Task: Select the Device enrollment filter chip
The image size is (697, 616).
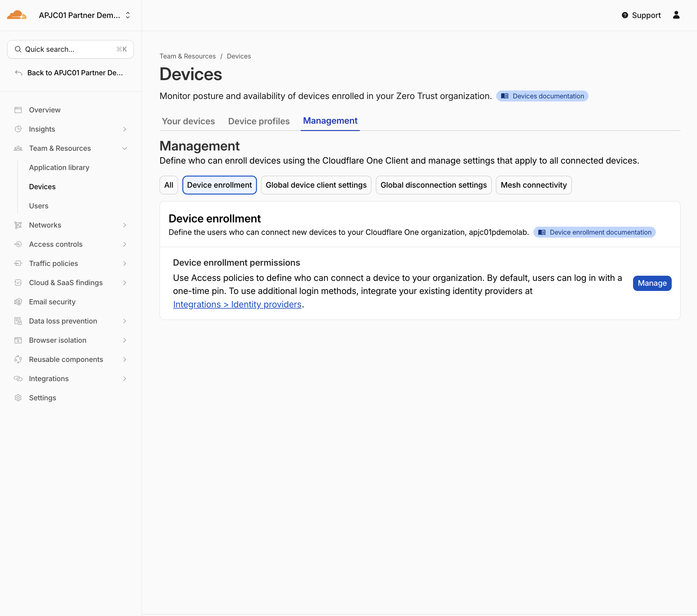Action: pos(219,185)
